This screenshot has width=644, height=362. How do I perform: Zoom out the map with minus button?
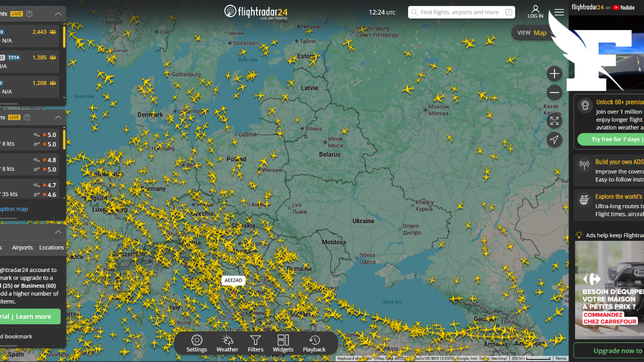pyautogui.click(x=554, y=93)
